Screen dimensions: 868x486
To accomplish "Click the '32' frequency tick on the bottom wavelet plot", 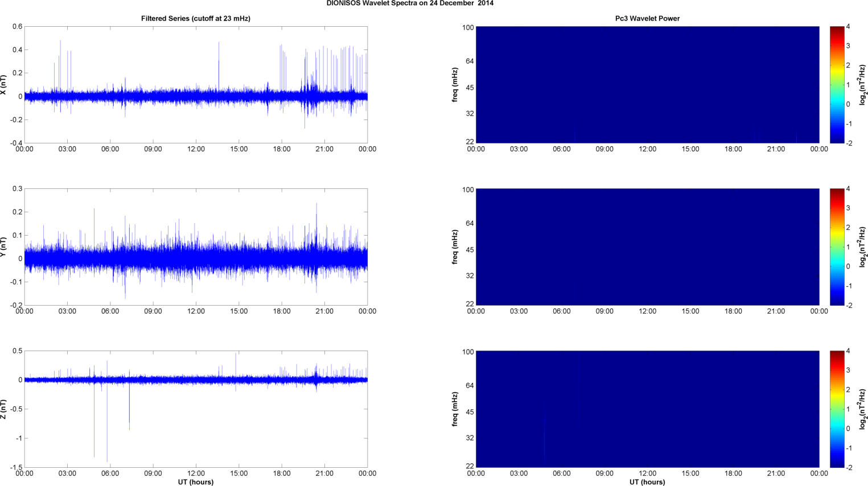I will 470,438.
